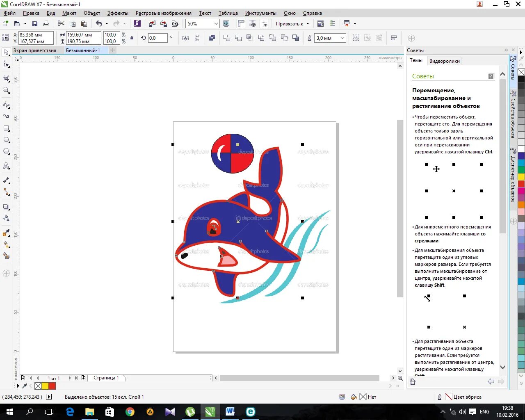Open the Инструменты menu

261,13
